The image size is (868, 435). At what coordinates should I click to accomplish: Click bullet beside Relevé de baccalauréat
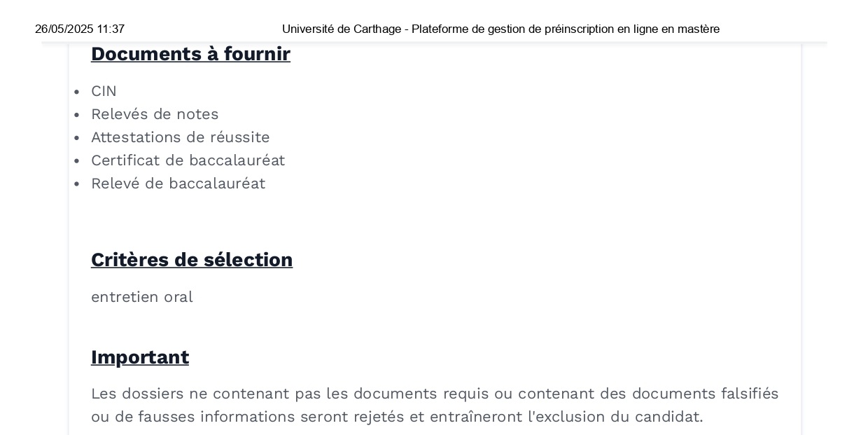[x=76, y=184]
